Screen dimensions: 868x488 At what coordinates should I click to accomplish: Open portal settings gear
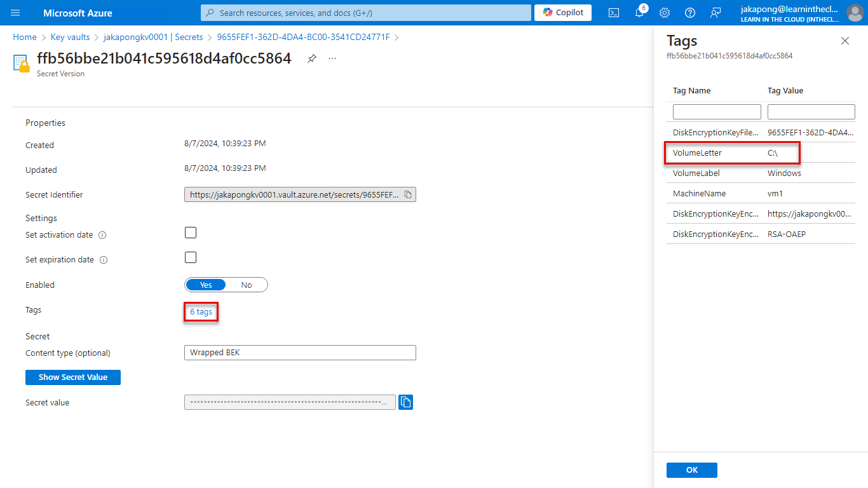point(665,13)
